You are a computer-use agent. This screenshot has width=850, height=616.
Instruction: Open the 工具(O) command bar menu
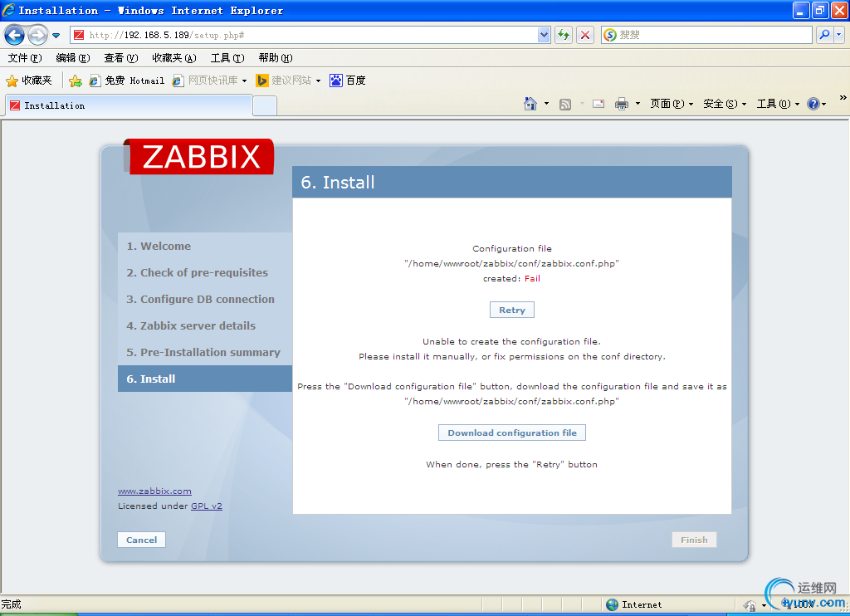[778, 104]
